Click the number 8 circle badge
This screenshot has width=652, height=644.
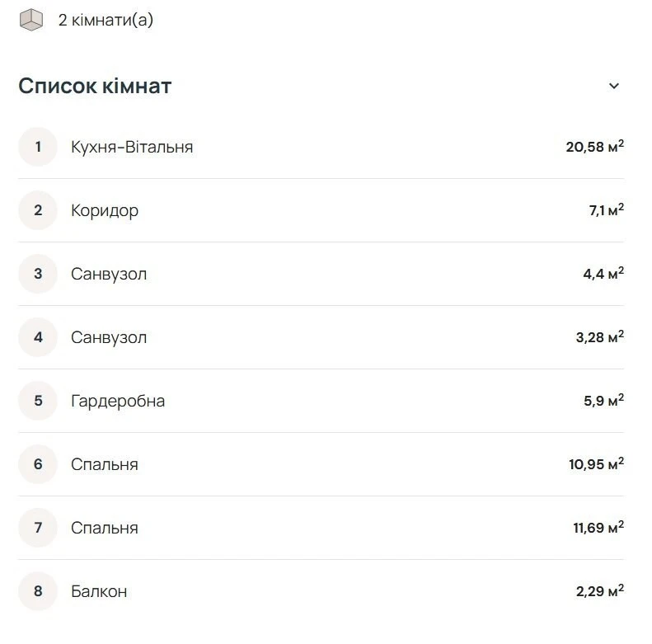[x=38, y=591]
